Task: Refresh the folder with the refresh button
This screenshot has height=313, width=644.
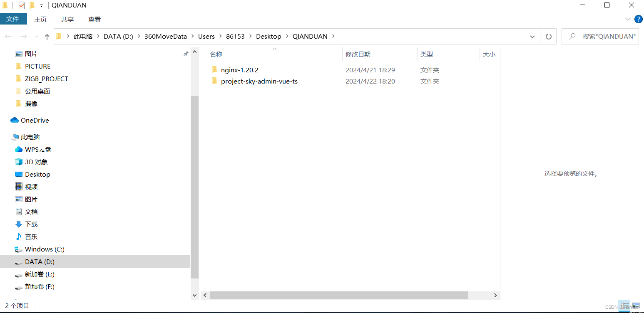Action: click(549, 37)
